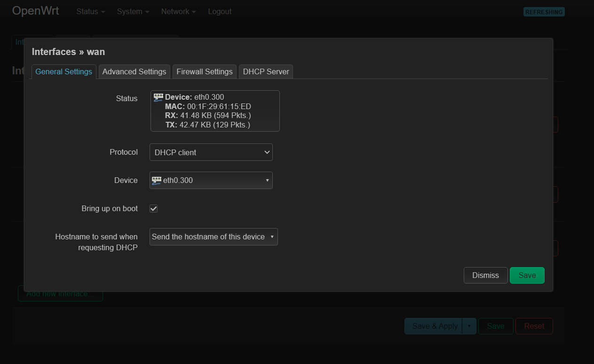Open the hostname to send dropdown

[213, 237]
